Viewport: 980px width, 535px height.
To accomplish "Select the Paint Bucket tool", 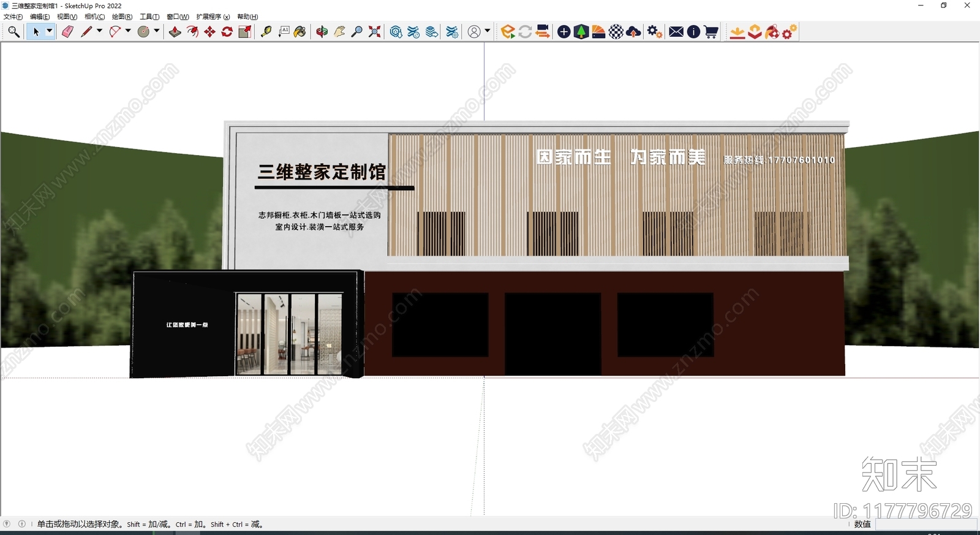I will (300, 32).
